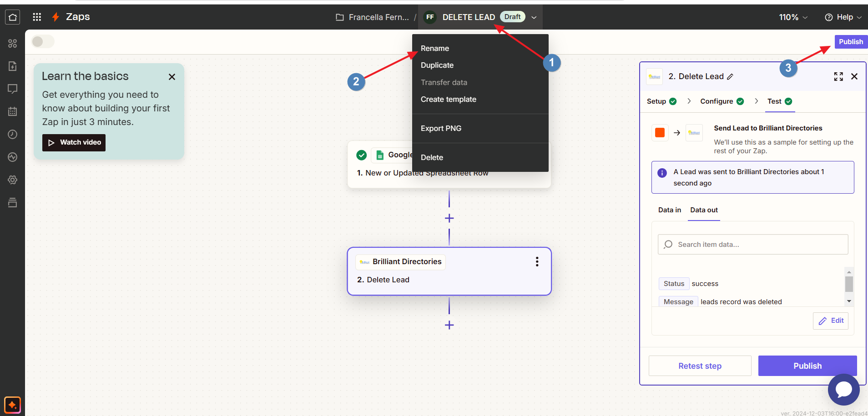The image size is (868, 416).
Task: Click the Edit button in data out
Action: tap(831, 321)
